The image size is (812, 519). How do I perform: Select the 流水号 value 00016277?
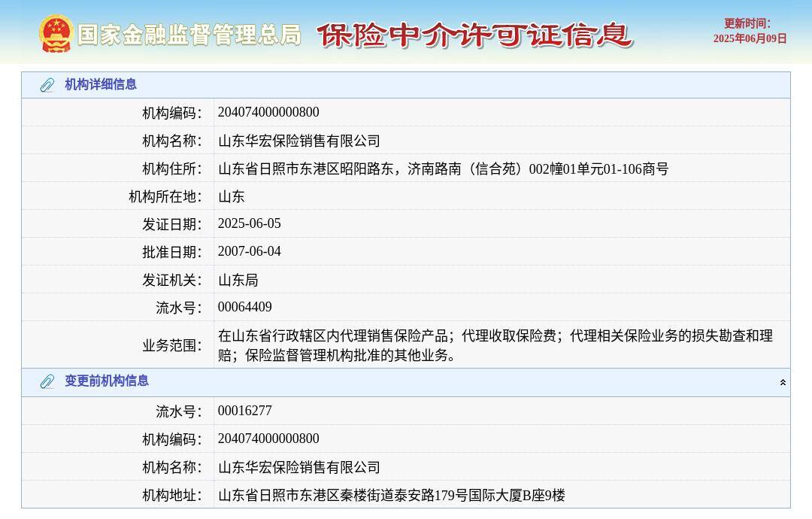click(x=244, y=411)
